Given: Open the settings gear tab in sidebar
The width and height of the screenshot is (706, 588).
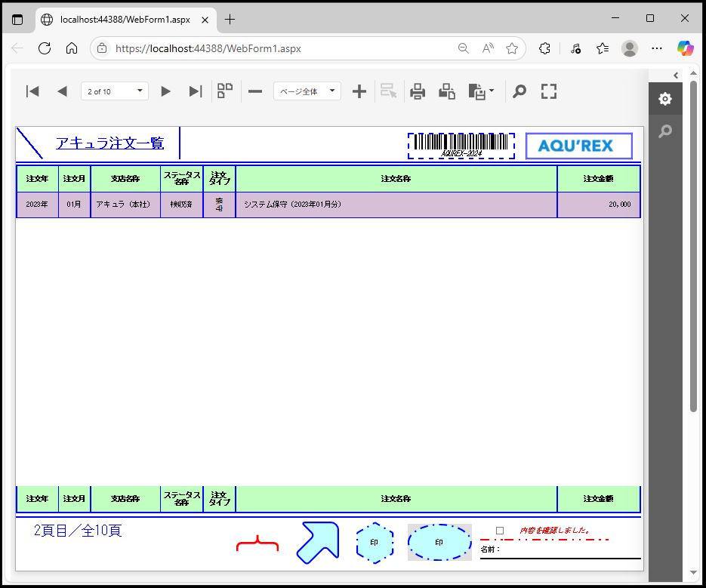Looking at the screenshot, I should click(x=664, y=99).
